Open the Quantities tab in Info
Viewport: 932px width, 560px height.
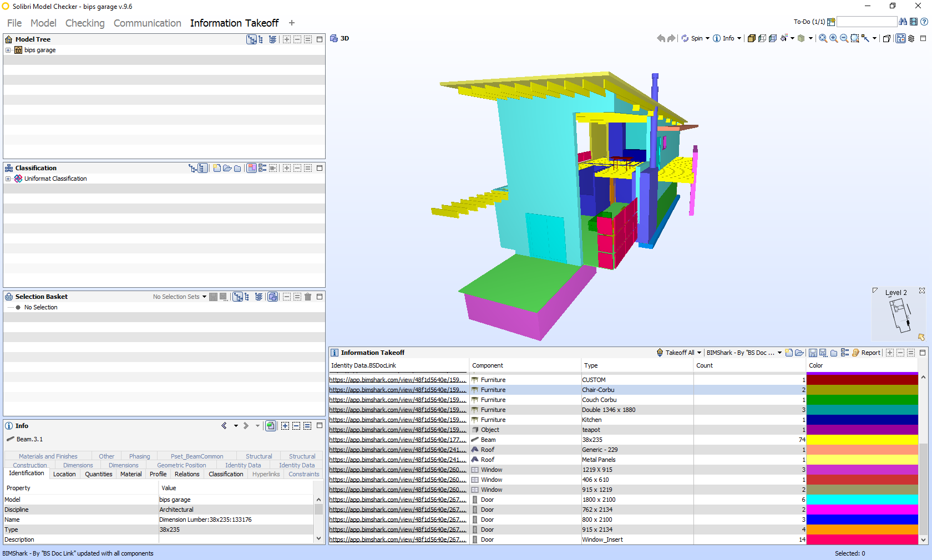click(99, 474)
